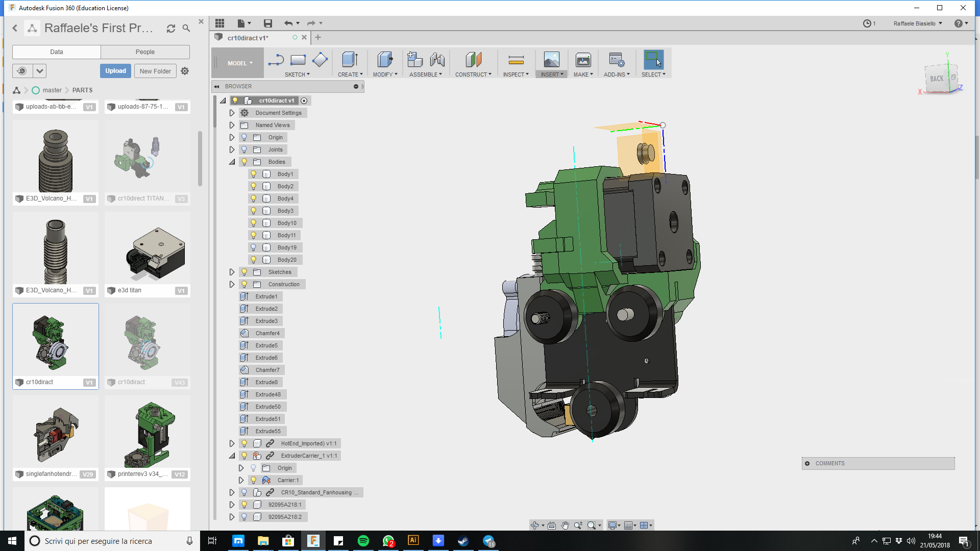
Task: Click the Save icon in toolbar
Action: click(268, 23)
